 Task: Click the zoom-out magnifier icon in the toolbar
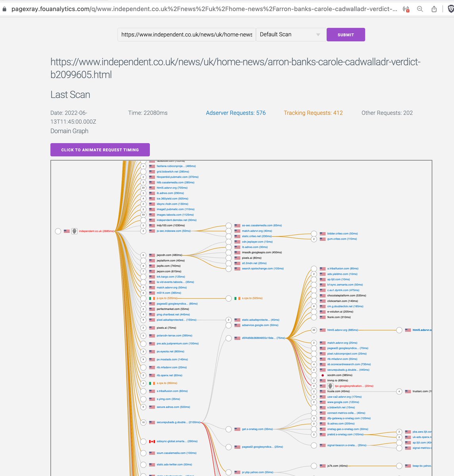(x=420, y=8)
